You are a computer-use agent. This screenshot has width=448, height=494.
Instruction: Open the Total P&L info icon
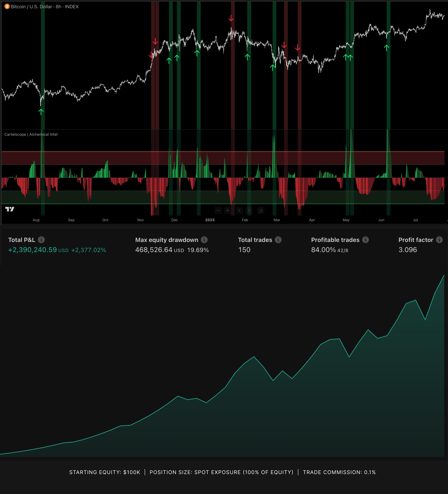(41, 240)
